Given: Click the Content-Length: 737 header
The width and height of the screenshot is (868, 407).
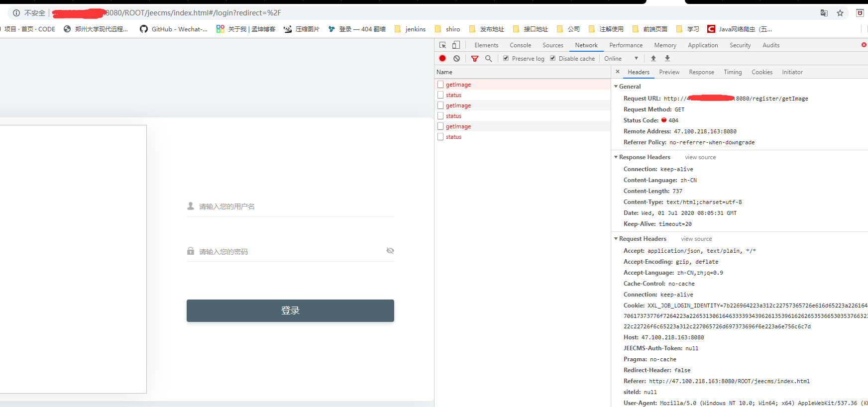Looking at the screenshot, I should 653,191.
